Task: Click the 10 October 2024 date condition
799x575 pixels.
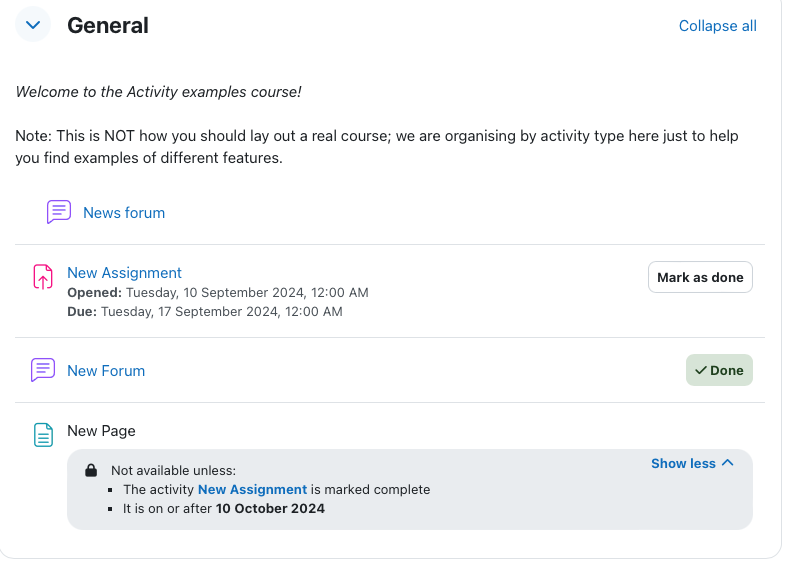Action: click(x=270, y=508)
